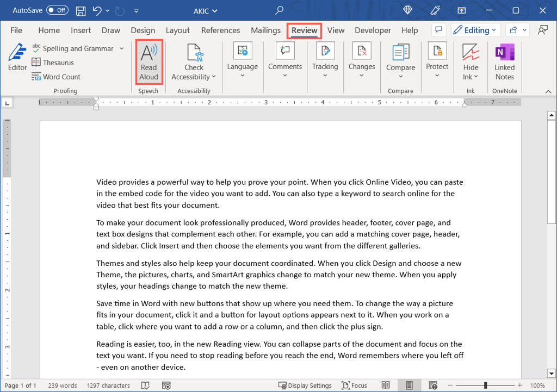Click the vertical scrollbar down arrow
The height and width of the screenshot is (392, 557).
pyautogui.click(x=551, y=373)
